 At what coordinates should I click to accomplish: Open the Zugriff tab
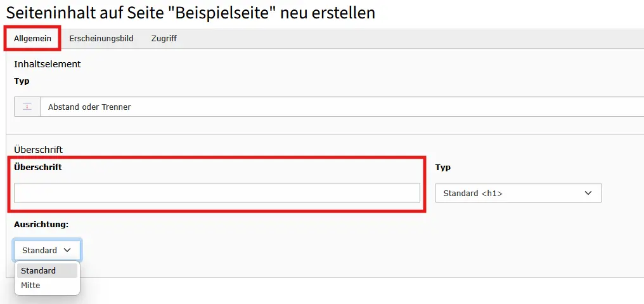tap(164, 39)
